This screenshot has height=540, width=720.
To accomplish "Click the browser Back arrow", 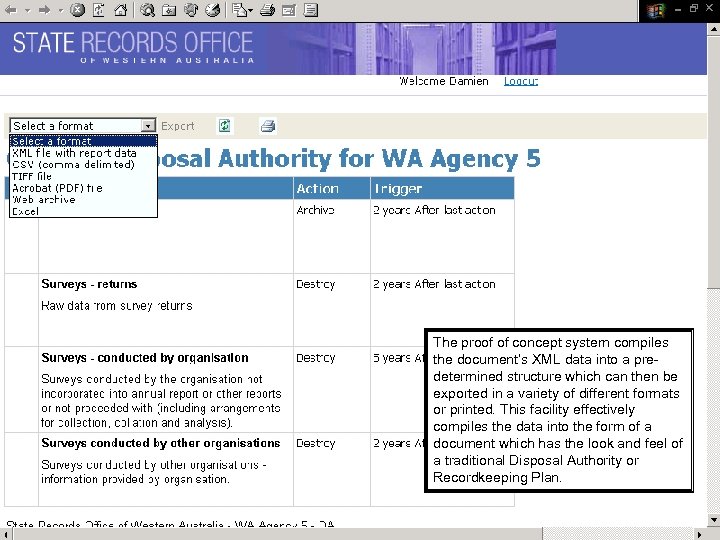I will pos(11,10).
